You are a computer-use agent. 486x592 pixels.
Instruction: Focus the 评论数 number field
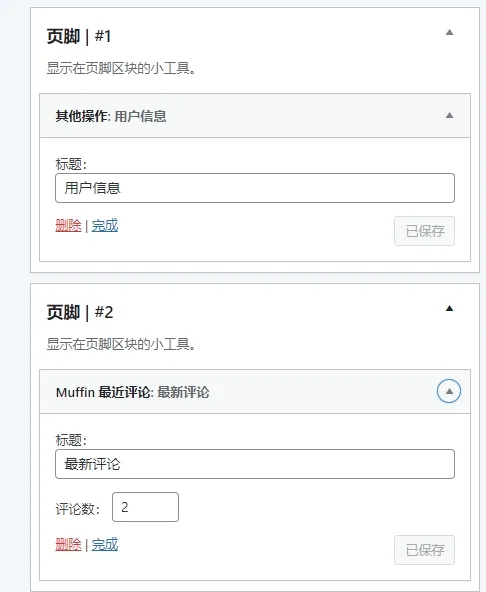click(x=145, y=507)
